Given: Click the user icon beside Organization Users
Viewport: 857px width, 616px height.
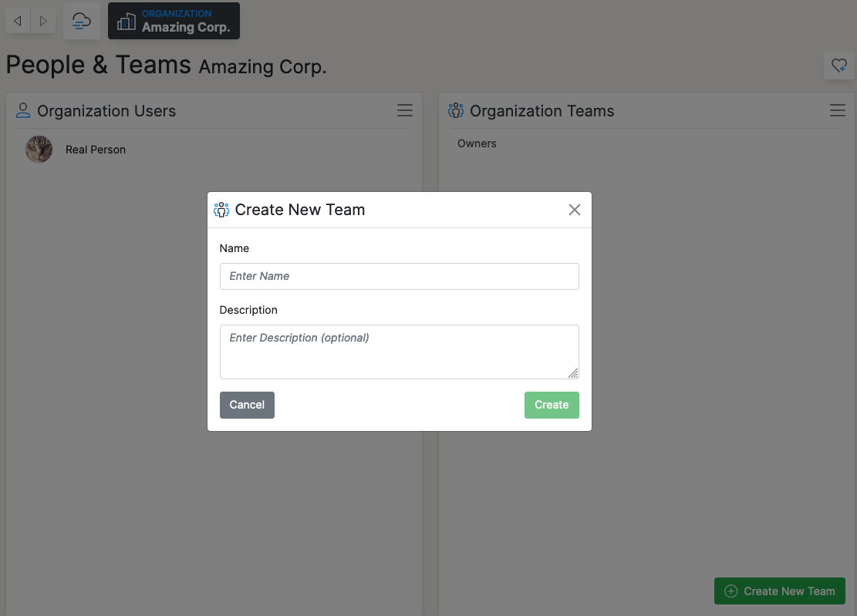Looking at the screenshot, I should 22,110.
